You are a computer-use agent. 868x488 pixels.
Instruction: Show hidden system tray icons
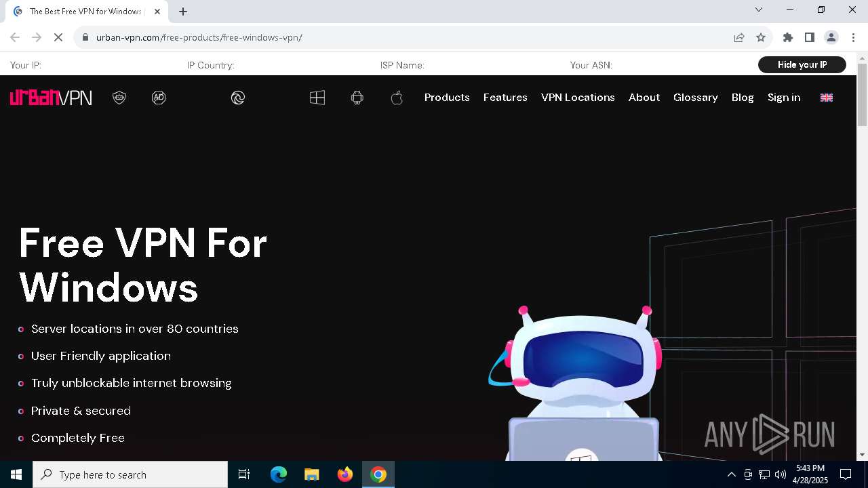point(731,474)
